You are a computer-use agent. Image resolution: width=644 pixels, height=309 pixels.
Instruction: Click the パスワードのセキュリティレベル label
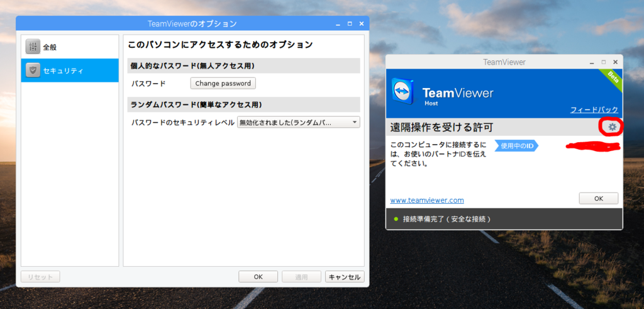[183, 123]
